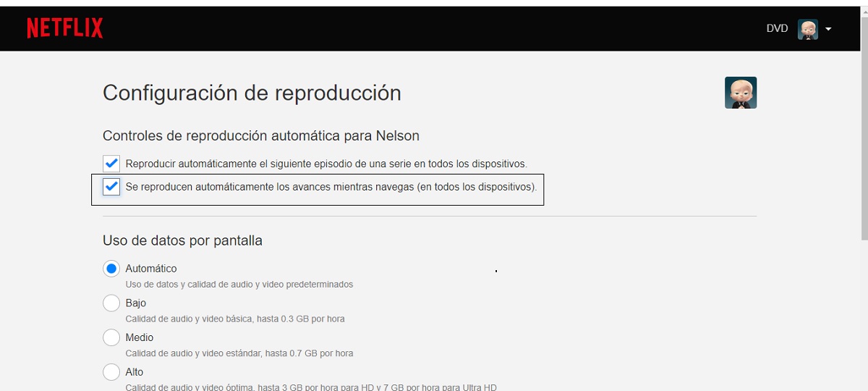The height and width of the screenshot is (391, 868).
Task: Expand the account dropdown caret
Action: [828, 30]
